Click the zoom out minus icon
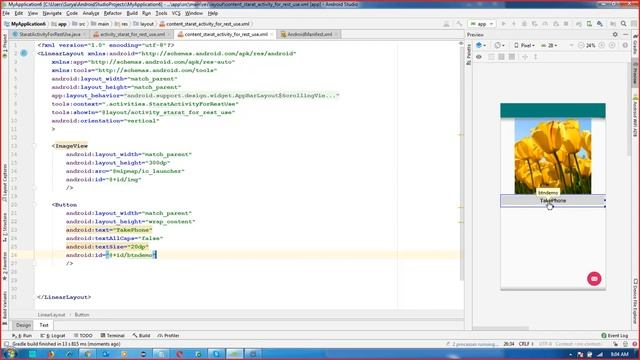Viewport: 640px width, 360px height. pos(581,45)
